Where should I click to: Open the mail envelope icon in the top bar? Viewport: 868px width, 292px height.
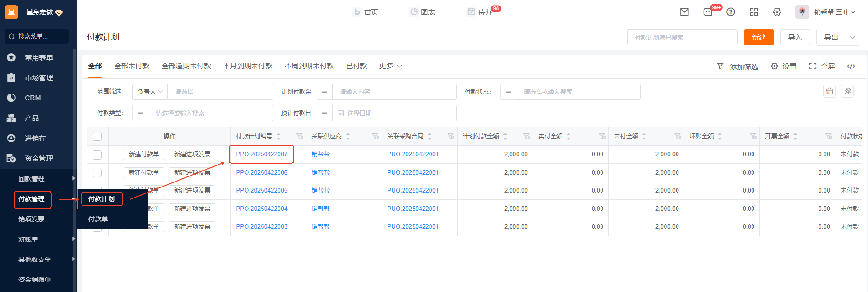(x=684, y=12)
